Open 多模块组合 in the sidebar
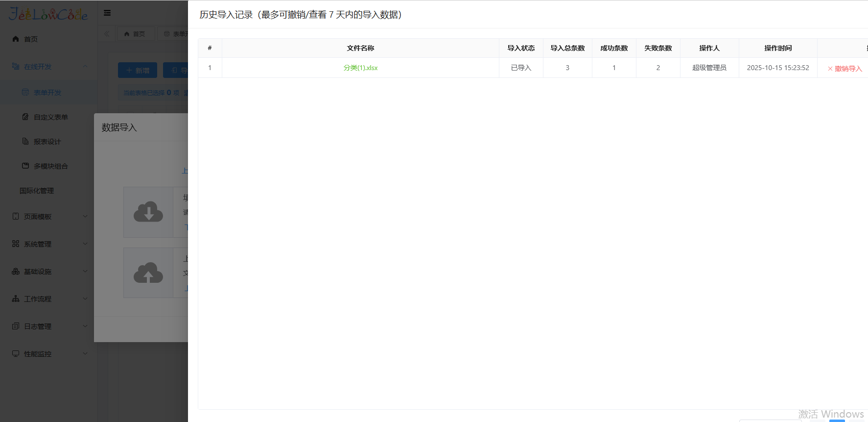 49,166
